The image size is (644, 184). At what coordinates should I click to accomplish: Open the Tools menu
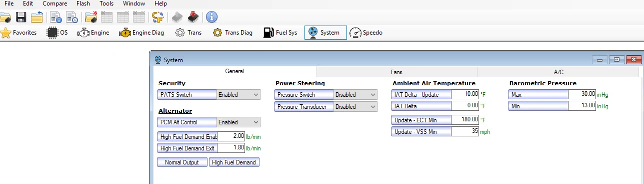tap(106, 4)
